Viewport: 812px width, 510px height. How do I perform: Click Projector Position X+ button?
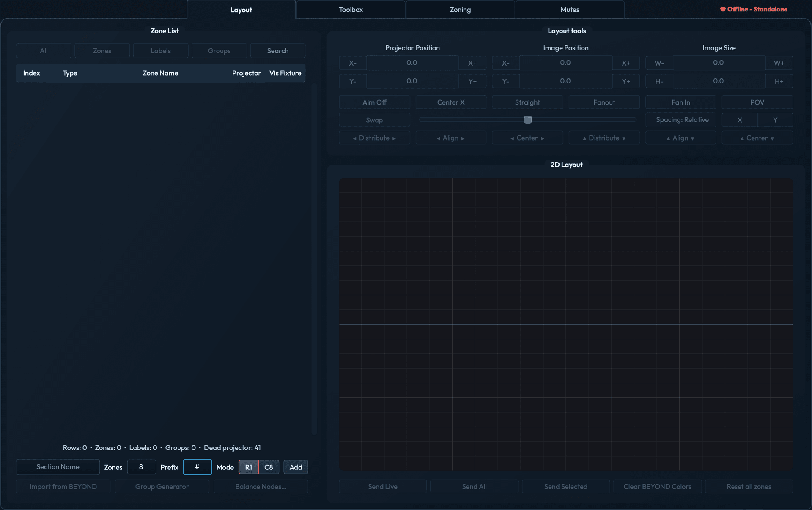point(472,63)
